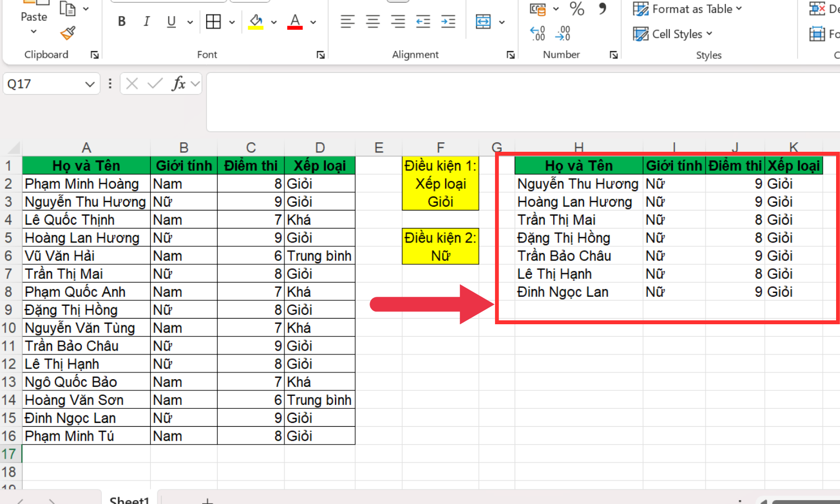Select row 8 header
Image resolution: width=840 pixels, height=504 pixels.
(10, 292)
